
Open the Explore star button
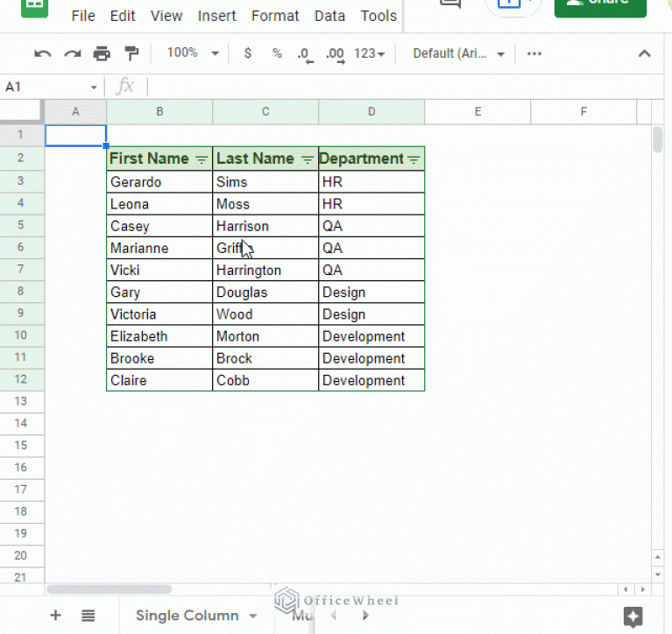pos(633,616)
